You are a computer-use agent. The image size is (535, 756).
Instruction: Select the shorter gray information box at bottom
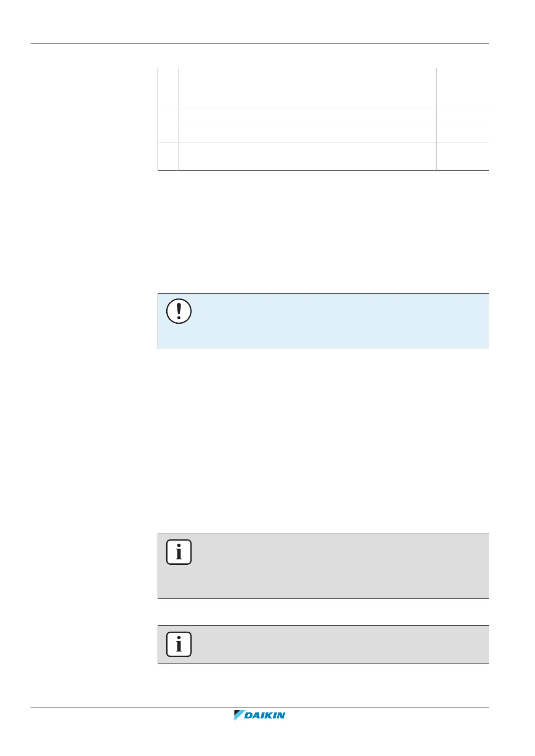[x=323, y=644]
